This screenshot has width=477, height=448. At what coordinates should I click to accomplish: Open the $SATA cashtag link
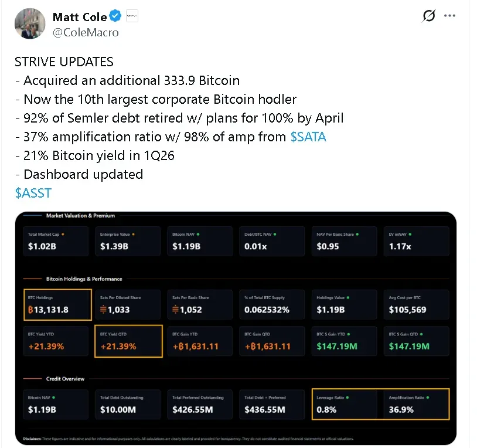pyautogui.click(x=308, y=137)
